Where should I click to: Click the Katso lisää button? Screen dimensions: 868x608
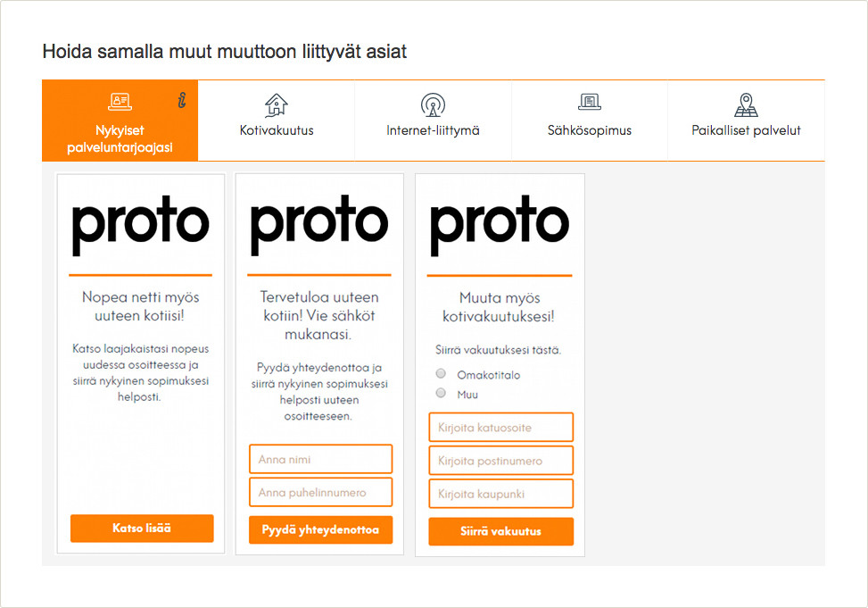[x=142, y=529]
